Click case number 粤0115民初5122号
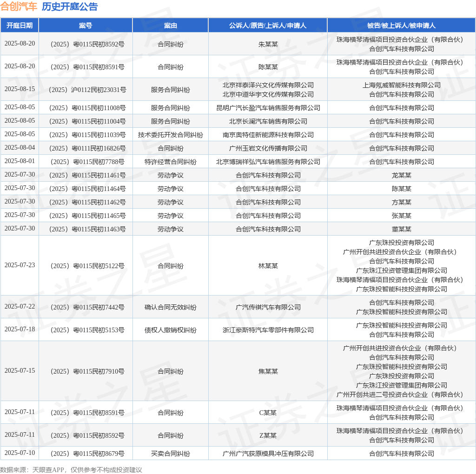 (x=87, y=266)
